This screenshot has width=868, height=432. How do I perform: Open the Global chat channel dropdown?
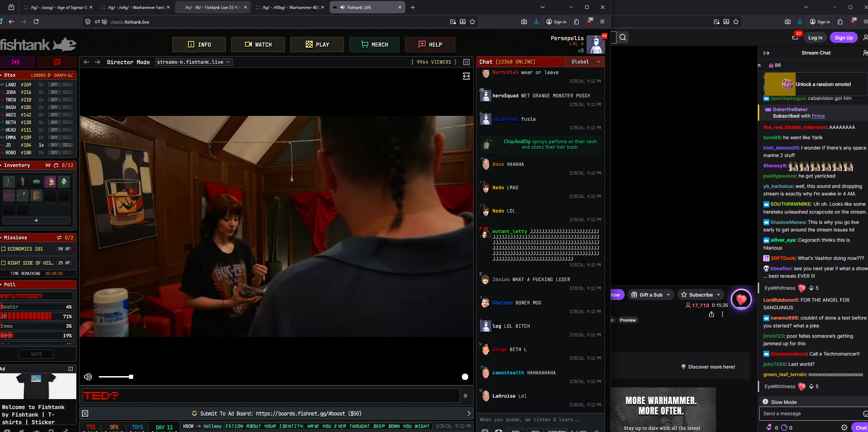pyautogui.click(x=584, y=62)
